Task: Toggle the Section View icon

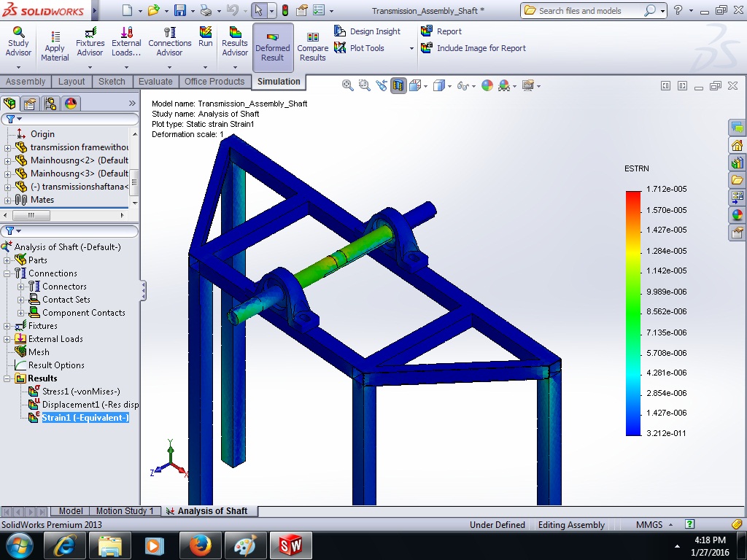Action: (398, 86)
